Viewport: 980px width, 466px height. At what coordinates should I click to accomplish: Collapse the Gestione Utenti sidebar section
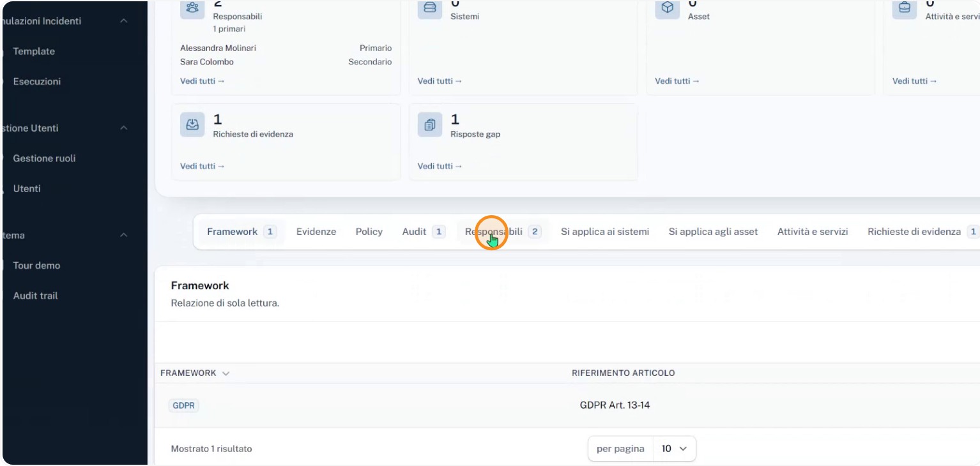tap(124, 128)
